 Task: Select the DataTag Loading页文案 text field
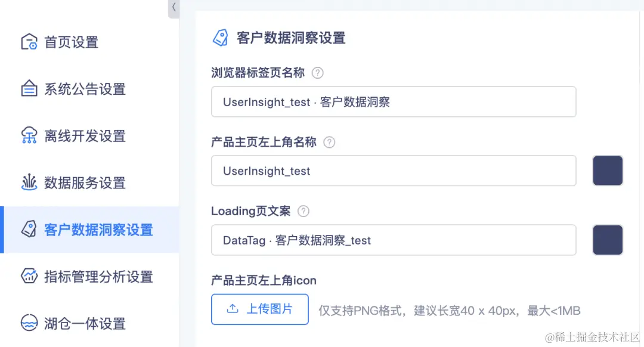pos(394,240)
